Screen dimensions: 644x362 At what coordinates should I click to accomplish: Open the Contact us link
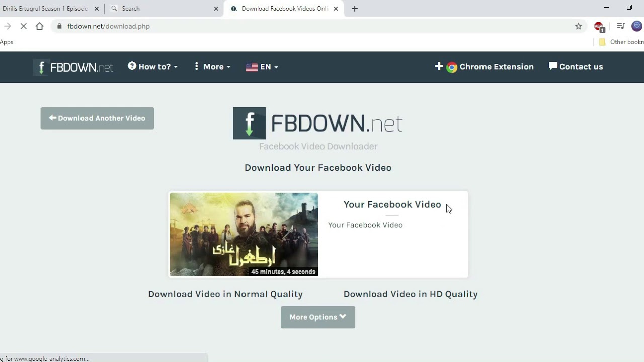(x=576, y=67)
